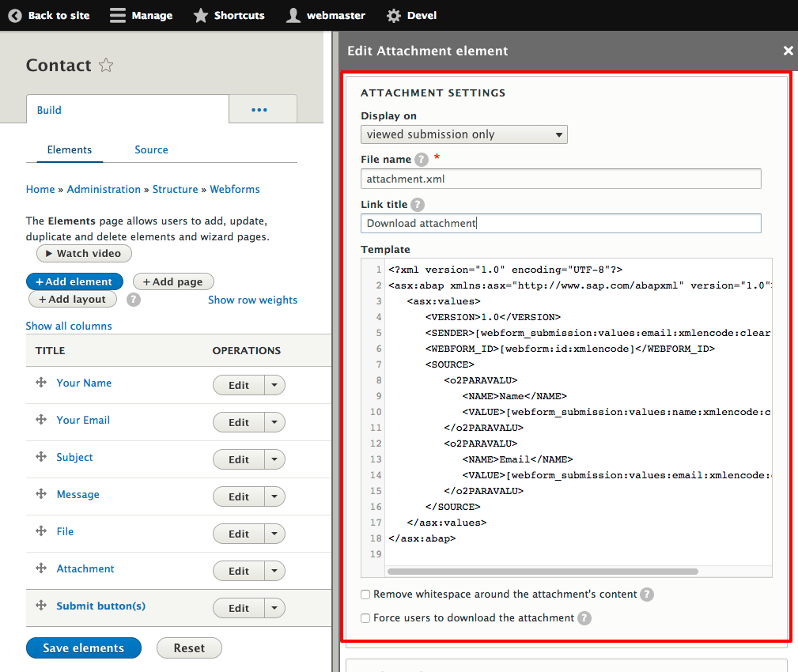Click inside the File name input field
This screenshot has width=798, height=672.
(561, 178)
